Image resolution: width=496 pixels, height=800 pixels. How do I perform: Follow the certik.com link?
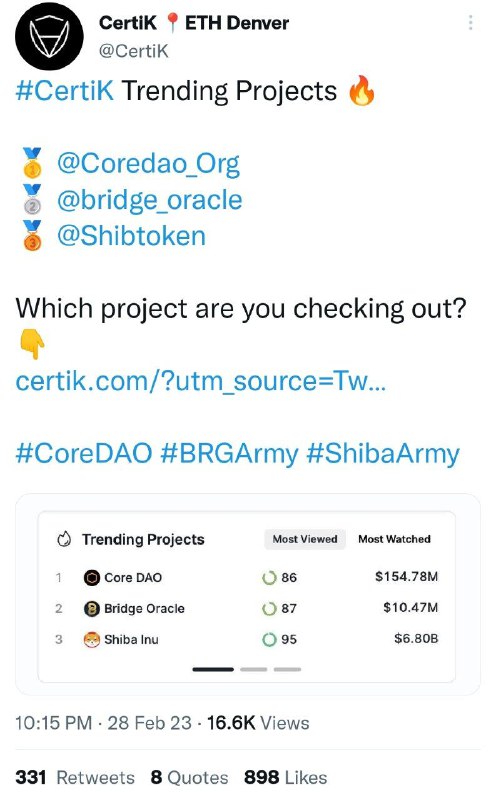click(x=201, y=382)
